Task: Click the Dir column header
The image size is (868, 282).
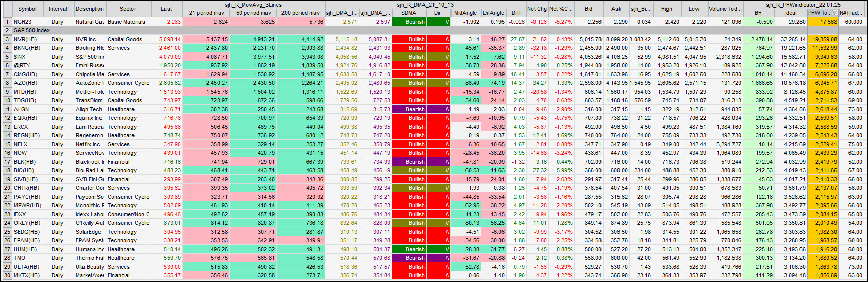Action: (438, 13)
